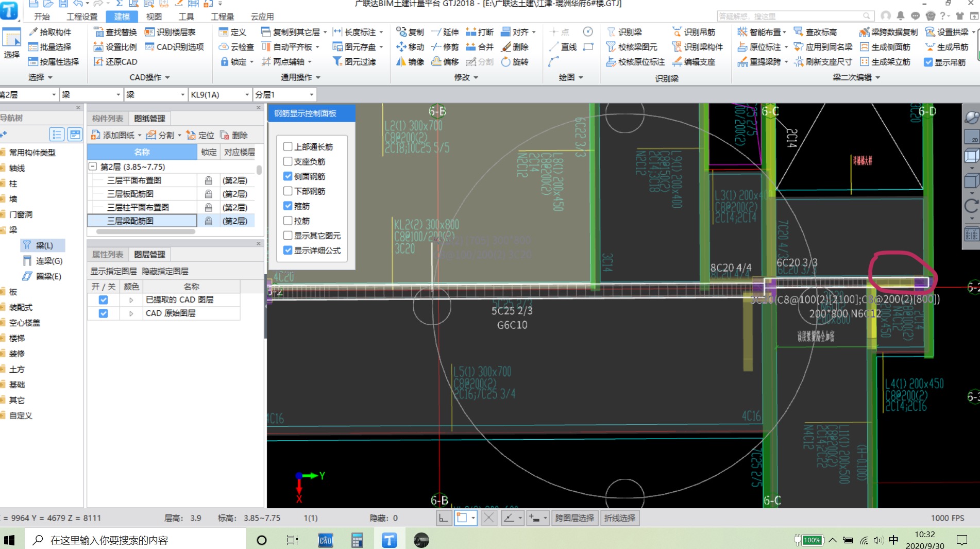Screen dimensions: 980x549
Task: Open the 工程设置 ribbon tab
Action: click(82, 16)
